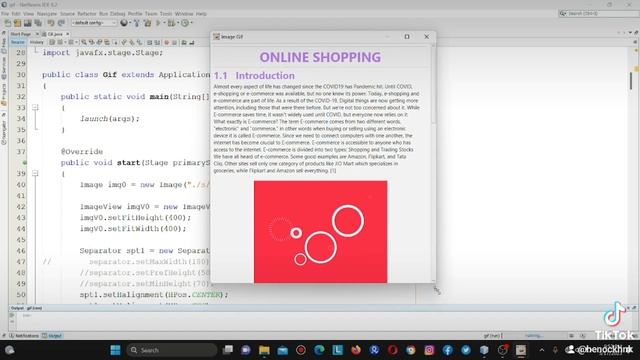Open the Help menu
Viewport: 640px width, 360px height.
coord(201,14)
